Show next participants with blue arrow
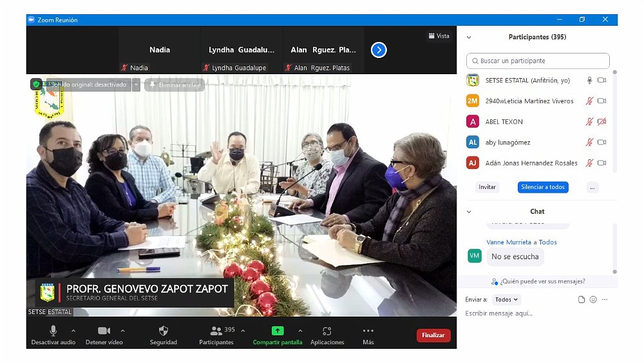Viewport: 644px width, 363px height. (x=379, y=50)
